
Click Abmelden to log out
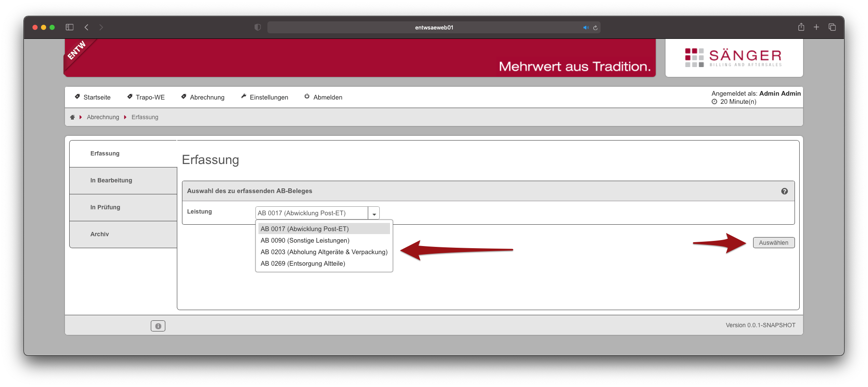[x=323, y=97]
